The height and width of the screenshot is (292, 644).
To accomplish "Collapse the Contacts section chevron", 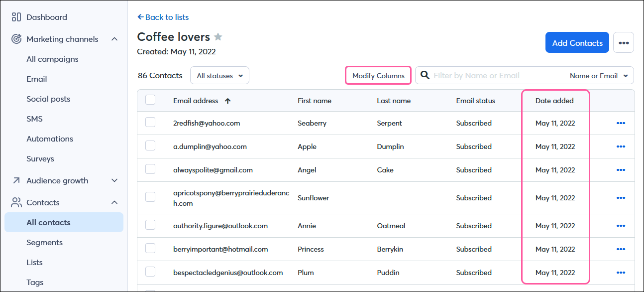I will click(x=114, y=202).
